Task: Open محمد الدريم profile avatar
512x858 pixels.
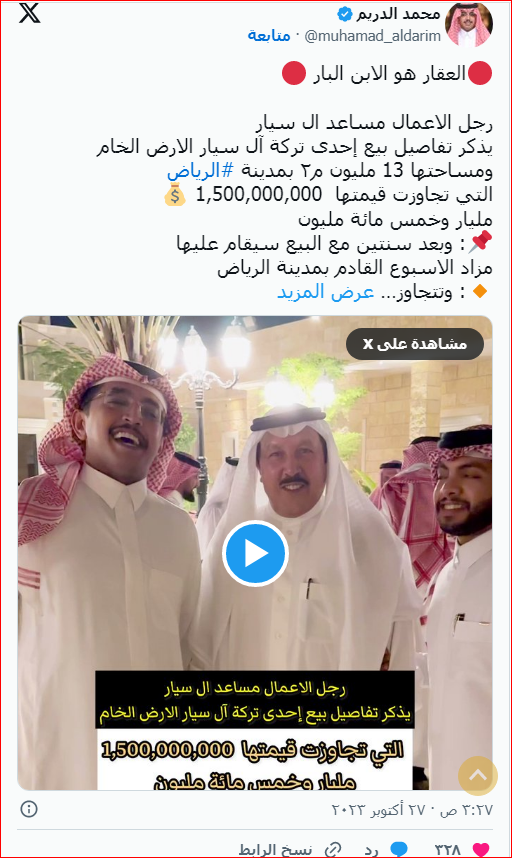Action: 469,24
